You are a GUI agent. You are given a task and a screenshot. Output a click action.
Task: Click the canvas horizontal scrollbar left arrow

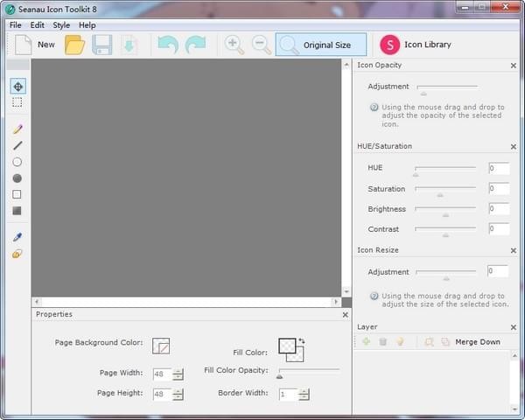coord(37,302)
